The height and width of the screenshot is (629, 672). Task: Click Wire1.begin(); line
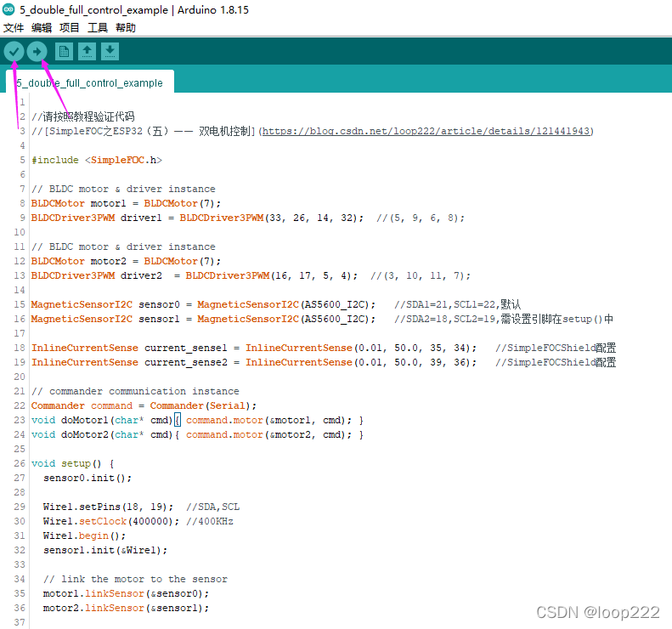click(84, 536)
